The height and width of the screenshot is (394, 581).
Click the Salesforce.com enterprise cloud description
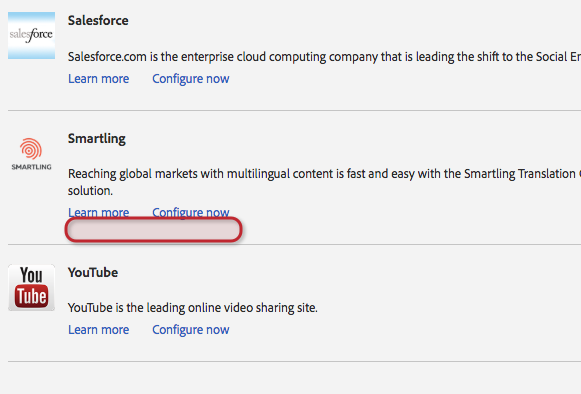click(324, 57)
